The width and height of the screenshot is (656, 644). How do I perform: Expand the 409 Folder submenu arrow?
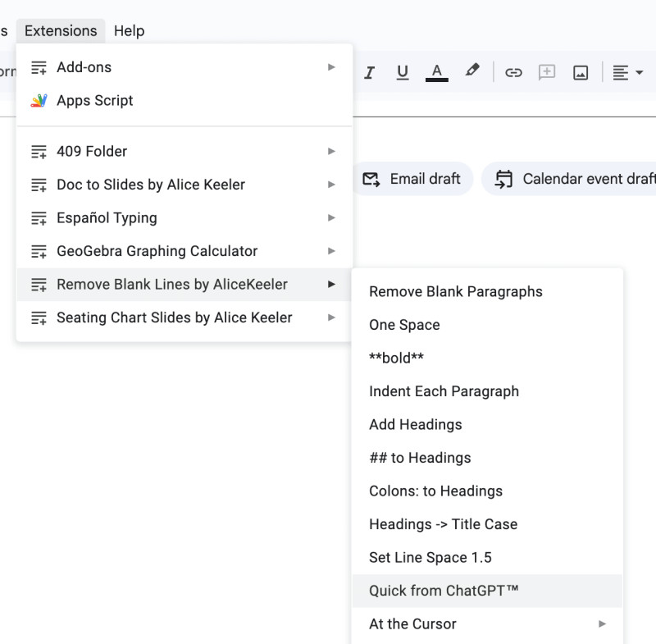coord(331,151)
